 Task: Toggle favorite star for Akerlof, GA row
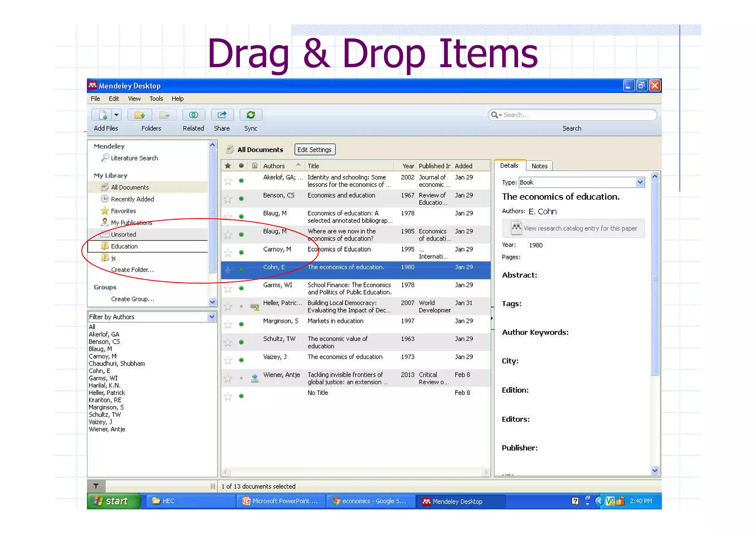click(228, 181)
